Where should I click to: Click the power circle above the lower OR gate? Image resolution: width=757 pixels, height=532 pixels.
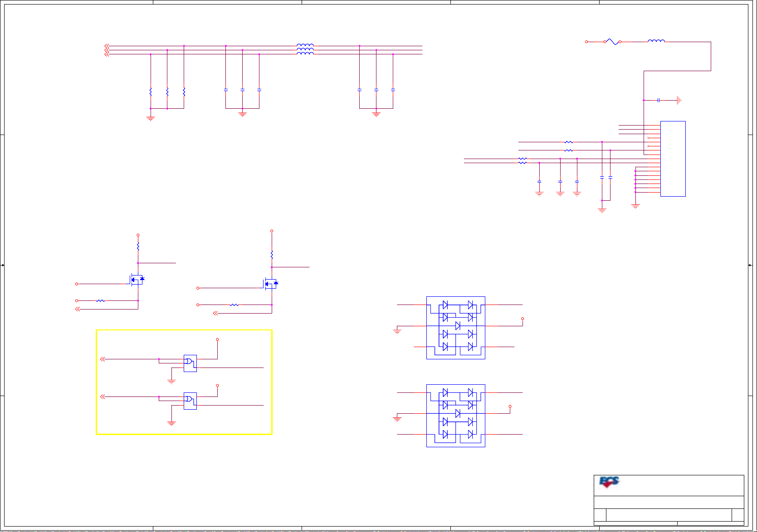tap(217, 386)
